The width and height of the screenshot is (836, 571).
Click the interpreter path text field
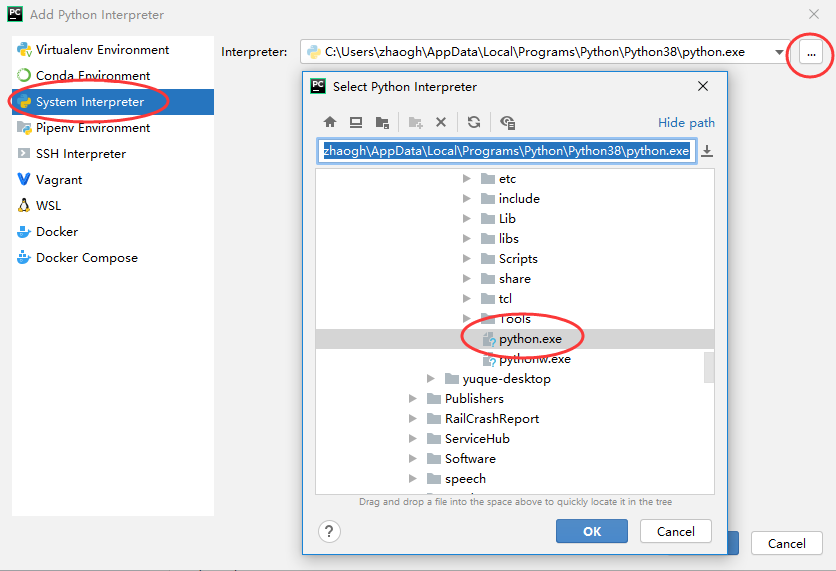click(507, 151)
